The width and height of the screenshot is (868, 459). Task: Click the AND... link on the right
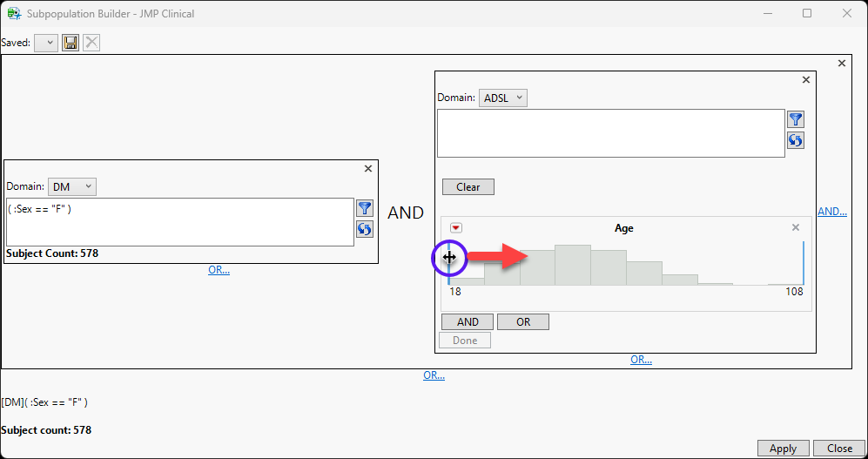pos(831,212)
